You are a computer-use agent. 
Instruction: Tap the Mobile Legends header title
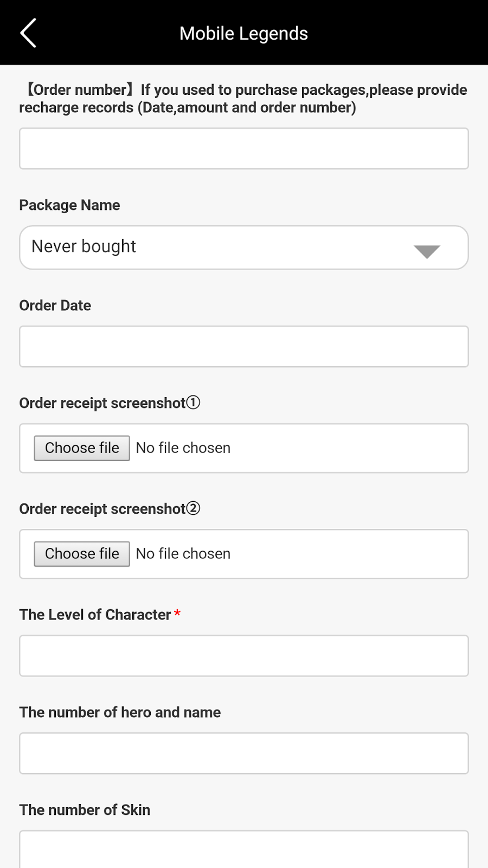tap(244, 34)
